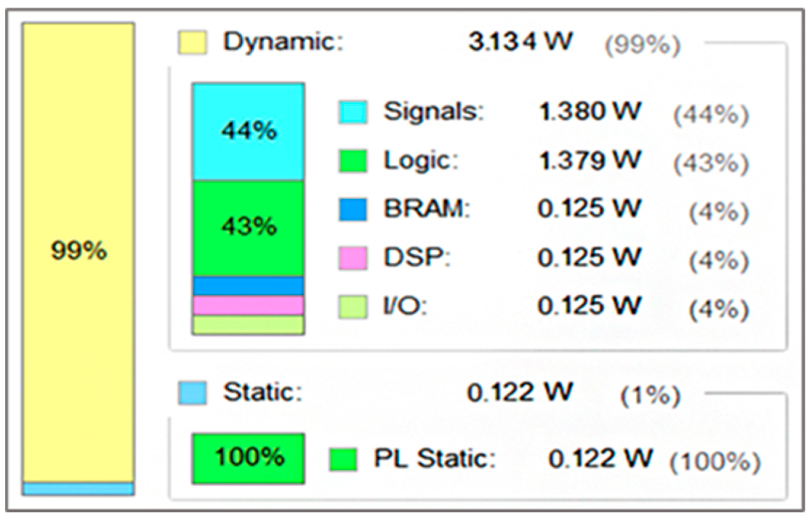Select the pink DSP segment in stacked bar

click(249, 305)
